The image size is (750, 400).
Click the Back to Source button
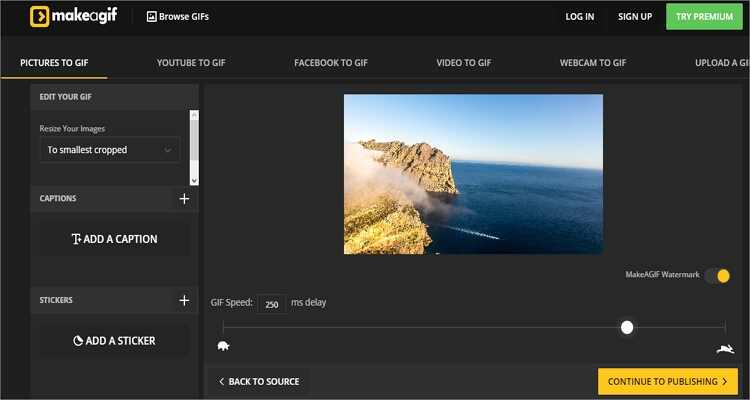click(x=259, y=381)
